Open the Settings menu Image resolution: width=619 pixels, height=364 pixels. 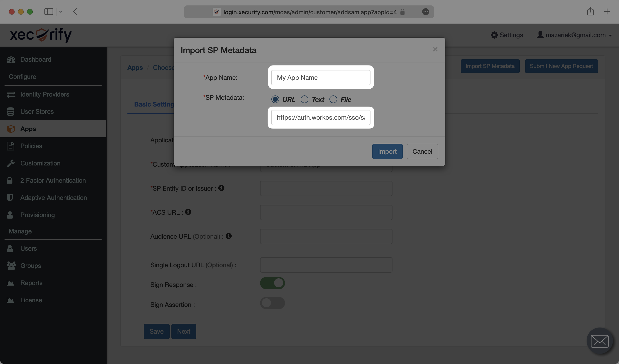pyautogui.click(x=506, y=35)
